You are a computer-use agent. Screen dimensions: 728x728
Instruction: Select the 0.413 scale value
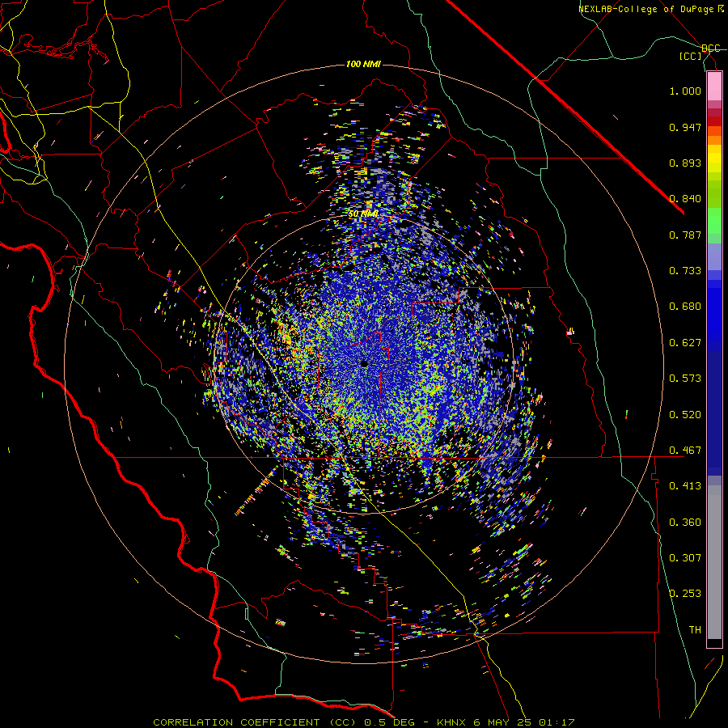coord(685,486)
